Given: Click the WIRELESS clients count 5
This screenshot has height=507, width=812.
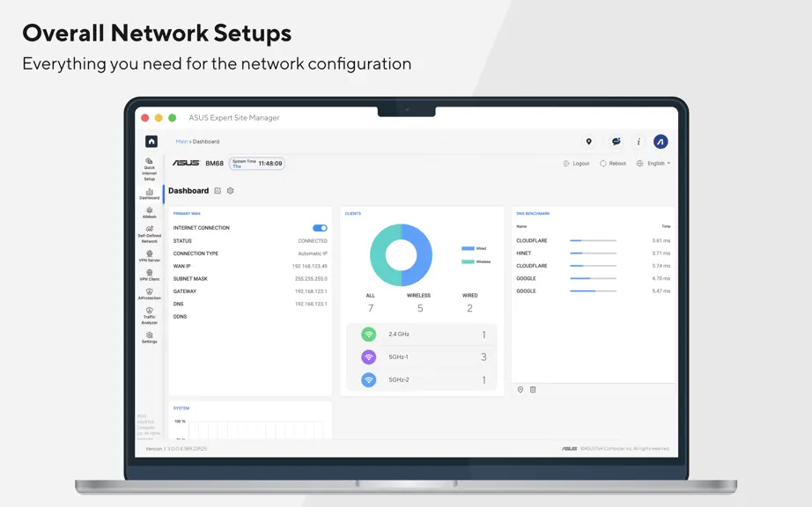Looking at the screenshot, I should [420, 308].
